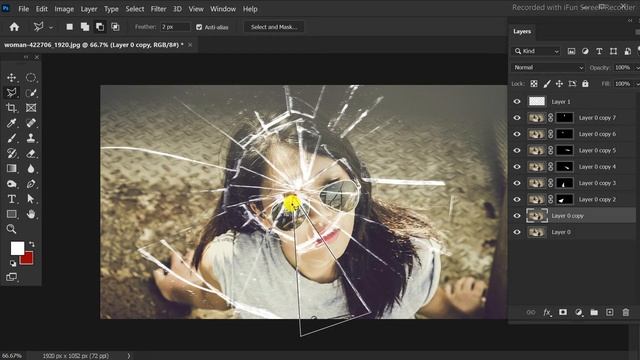Open the Image menu
640x360 pixels.
[x=64, y=9]
